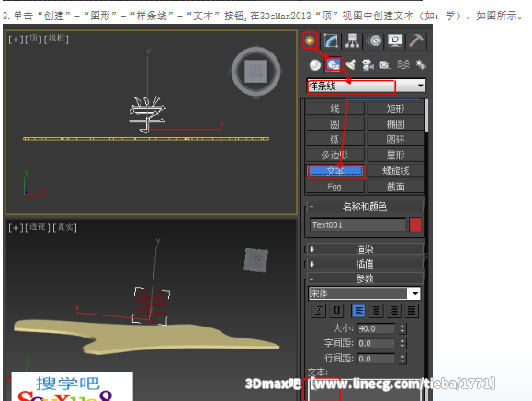Expand the 插值 rollout
Image resolution: width=532 pixels, height=401 pixels.
coord(365,264)
